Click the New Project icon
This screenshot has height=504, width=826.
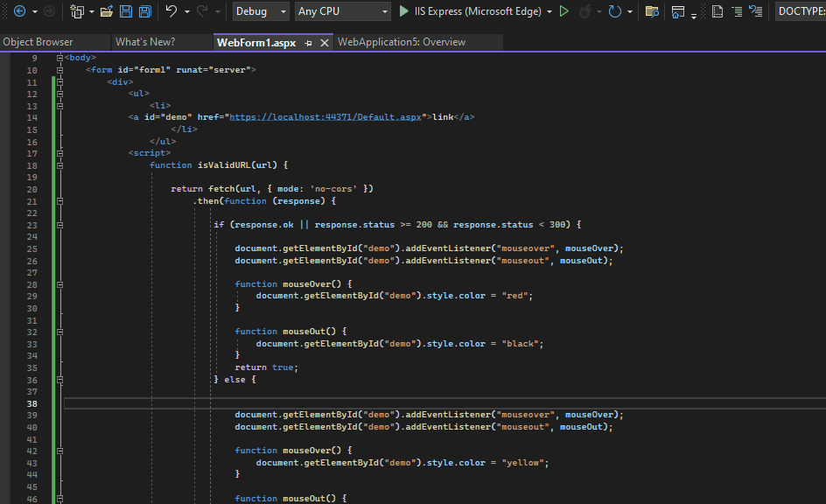(77, 11)
